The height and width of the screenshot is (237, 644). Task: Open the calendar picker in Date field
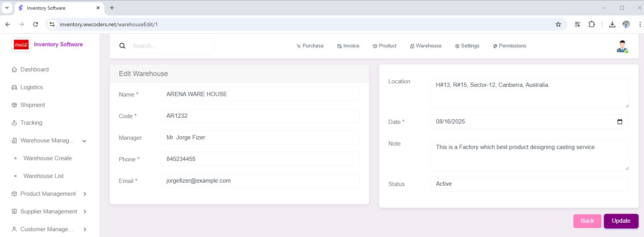point(620,122)
